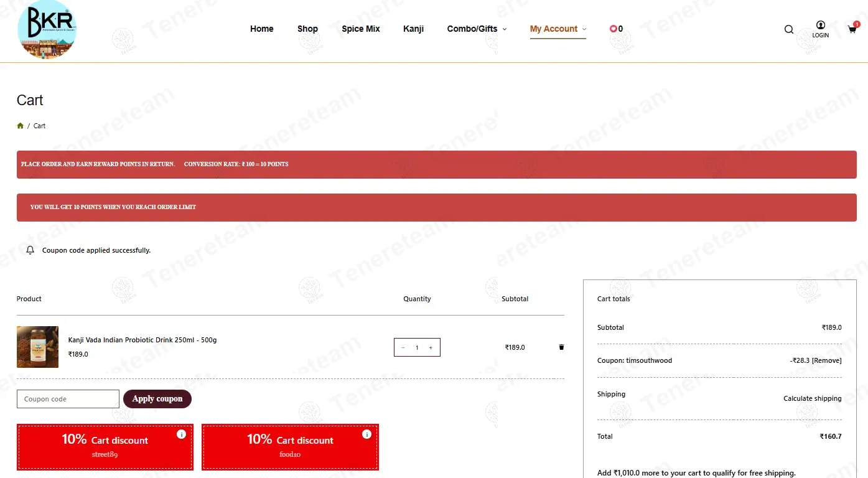The width and height of the screenshot is (868, 478).
Task: Decrease quantity with minus button
Action: pyautogui.click(x=403, y=348)
